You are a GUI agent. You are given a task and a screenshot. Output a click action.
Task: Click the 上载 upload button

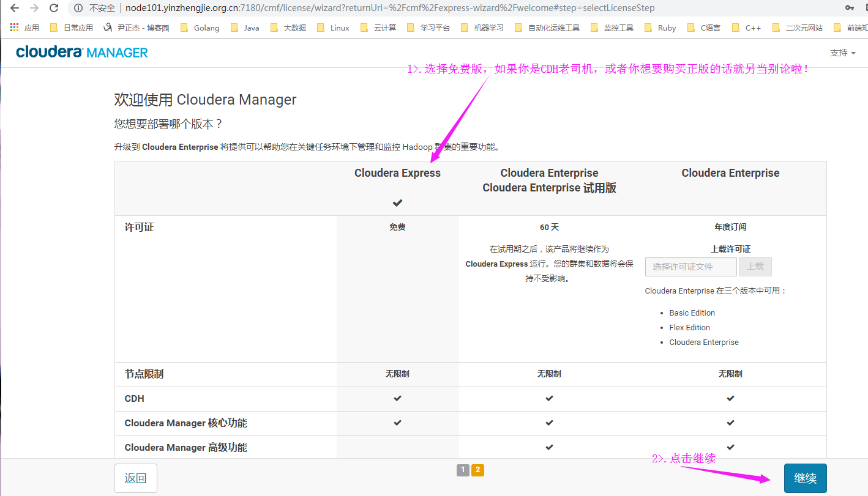[x=755, y=267]
